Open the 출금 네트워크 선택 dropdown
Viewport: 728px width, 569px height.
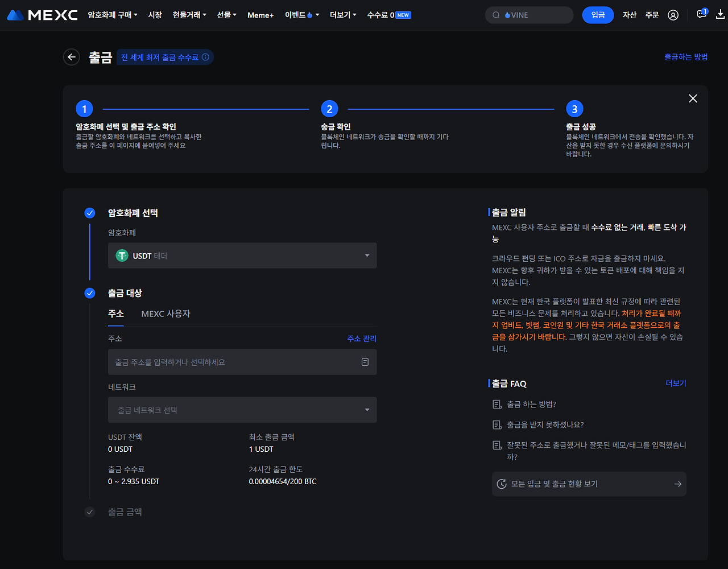(242, 410)
